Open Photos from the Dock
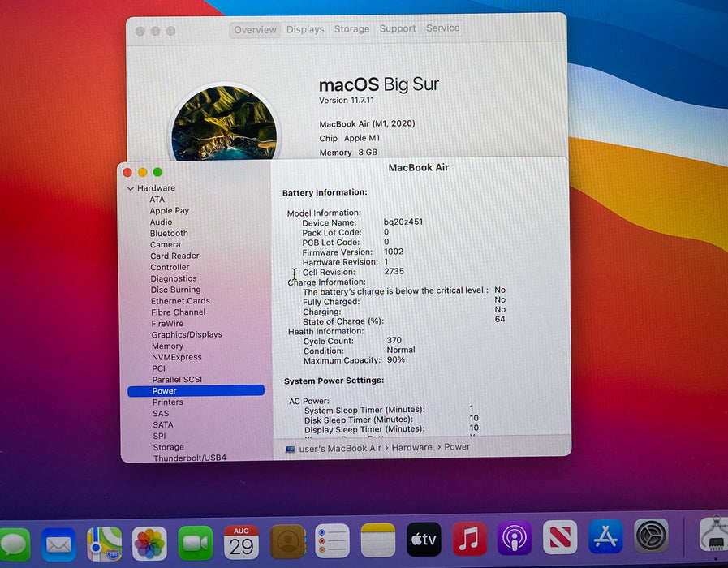728x568 pixels. coord(149,544)
